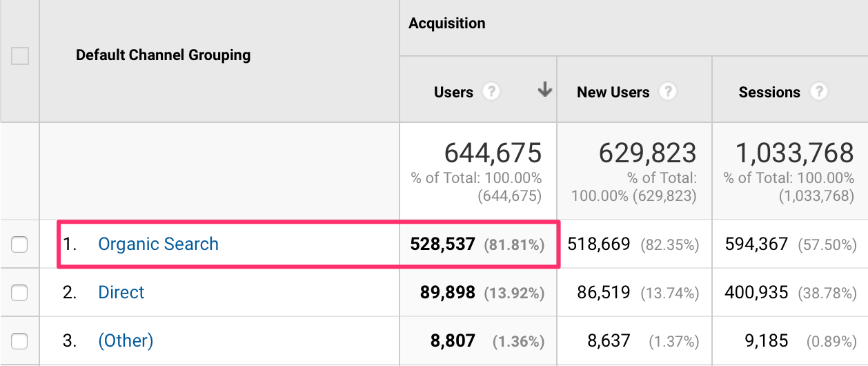Open the Organic Search channel link
The height and width of the screenshot is (366, 868).
pos(158,244)
